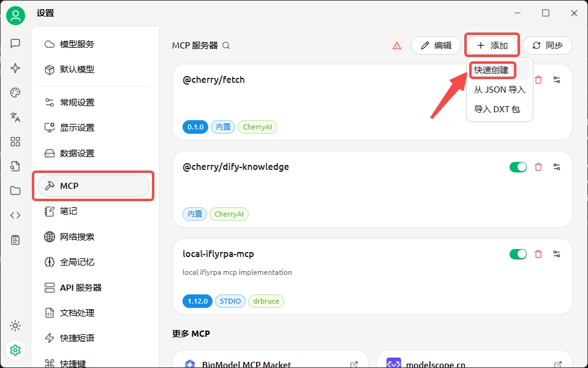The image size is (588, 368).
Task: Click the search icon beside MCP 服务器
Action: click(x=226, y=45)
